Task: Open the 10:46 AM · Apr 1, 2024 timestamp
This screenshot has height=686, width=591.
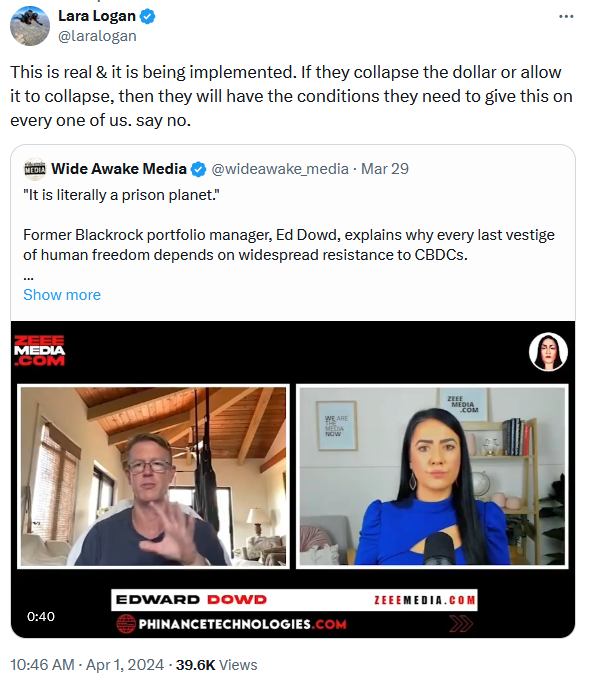Action: click(x=87, y=665)
